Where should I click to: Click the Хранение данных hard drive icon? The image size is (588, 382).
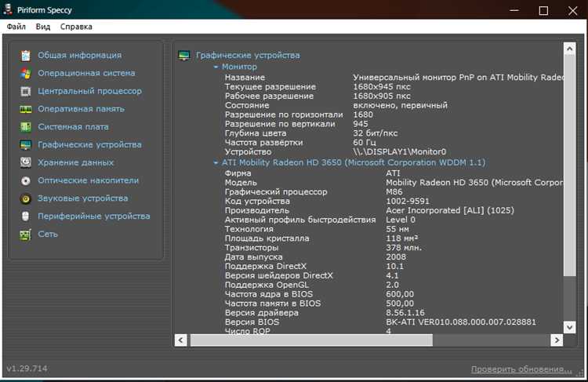(x=26, y=162)
